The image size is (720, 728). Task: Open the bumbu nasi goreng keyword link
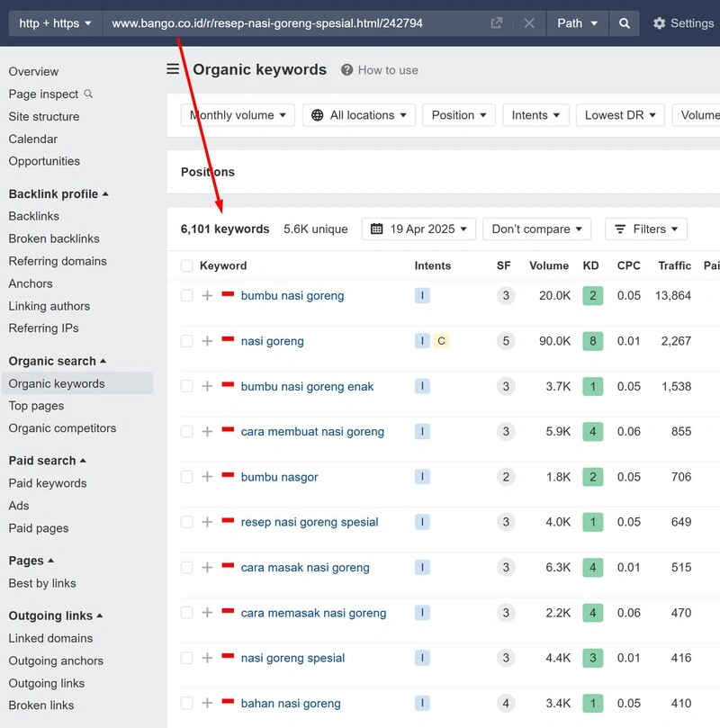pos(292,296)
